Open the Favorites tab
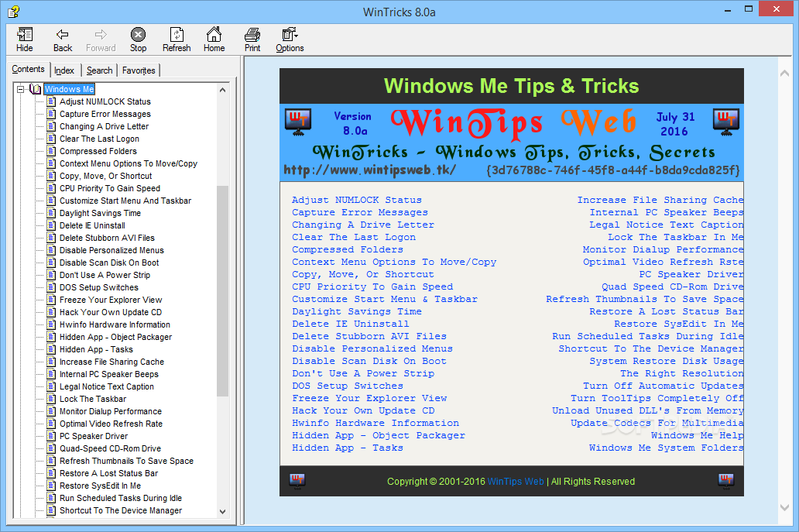This screenshot has height=532, width=799. (139, 70)
